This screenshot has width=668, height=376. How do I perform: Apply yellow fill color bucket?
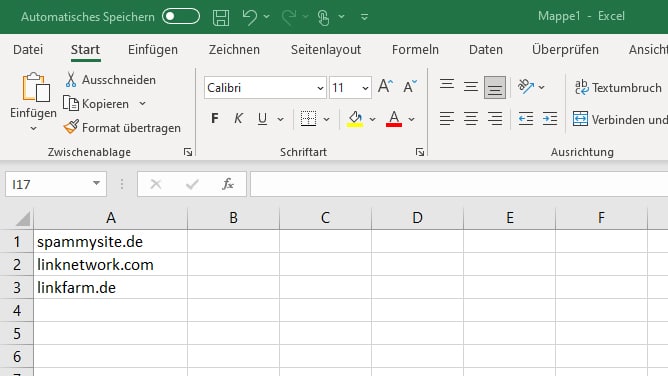[354, 118]
